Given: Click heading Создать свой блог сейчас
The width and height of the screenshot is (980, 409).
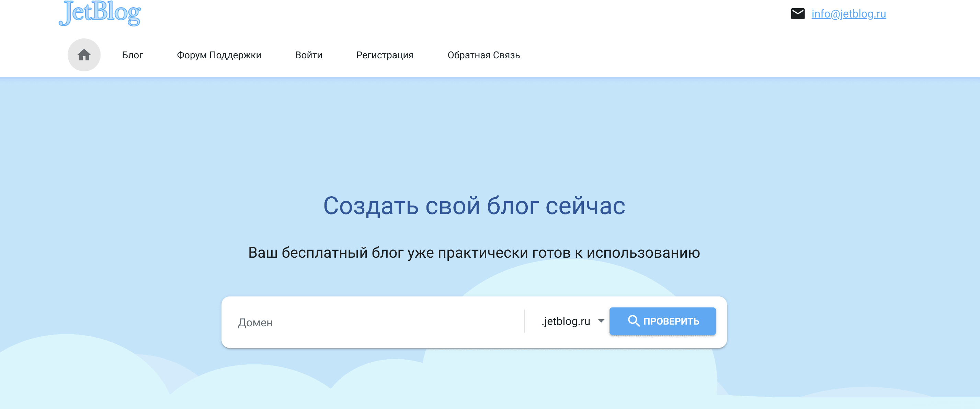Looking at the screenshot, I should [x=474, y=206].
